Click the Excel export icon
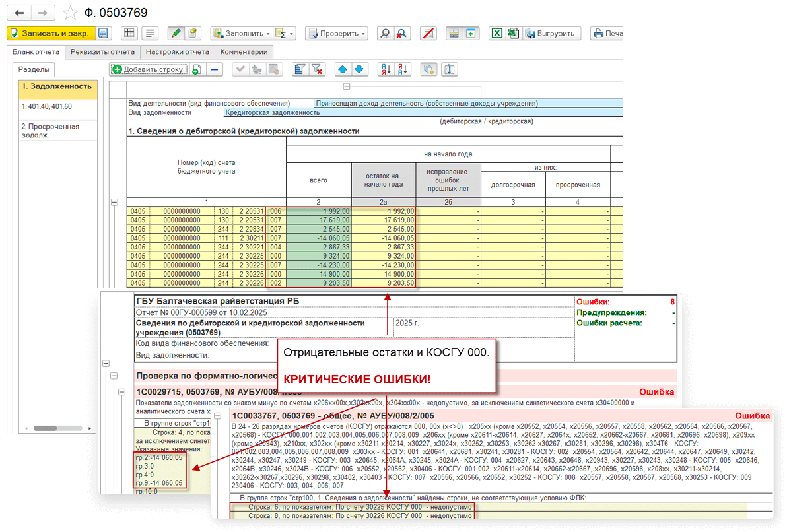Viewport: 787px width, 532px height. click(x=496, y=33)
